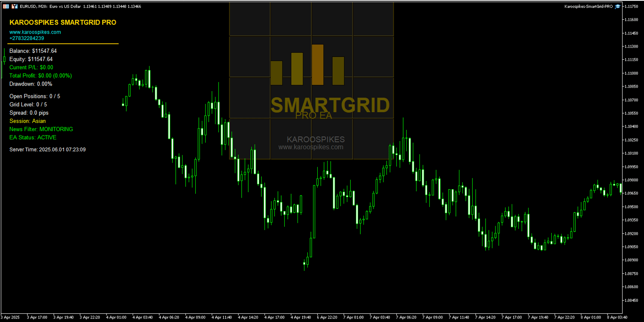The height and width of the screenshot is (322, 644).
Task: Click the 4 Apr 19:40 time label
Action: tap(301, 317)
